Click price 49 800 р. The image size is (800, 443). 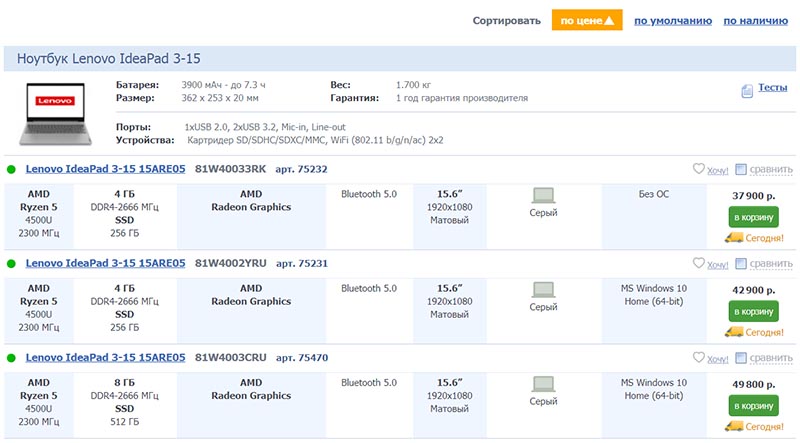(x=754, y=385)
